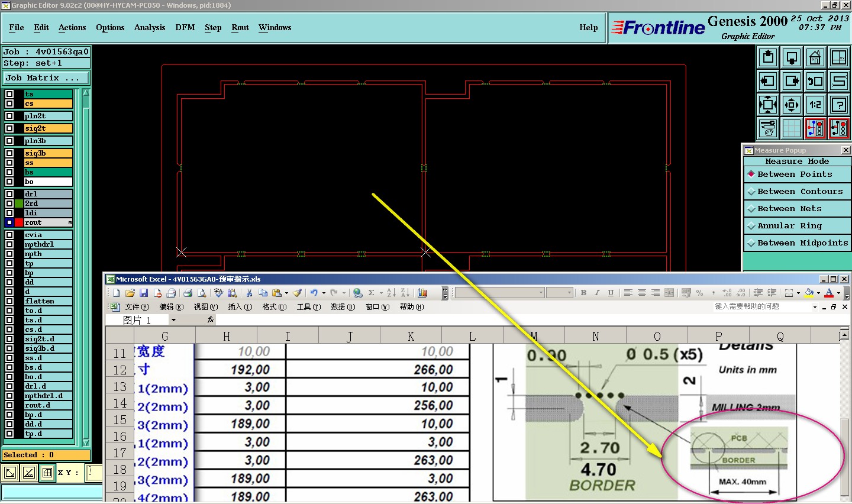This screenshot has height=504, width=852.
Task: Click the previous view return icon
Action: 815,81
